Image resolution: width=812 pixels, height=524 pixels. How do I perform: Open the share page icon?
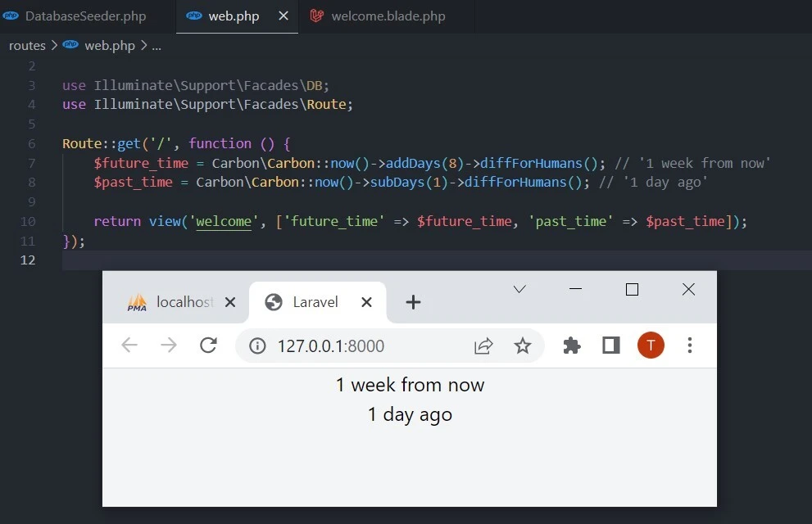483,346
